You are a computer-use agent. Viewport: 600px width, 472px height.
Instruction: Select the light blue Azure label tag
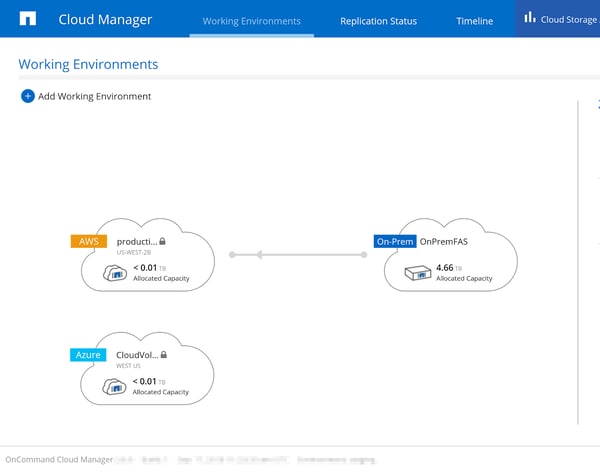click(x=87, y=354)
